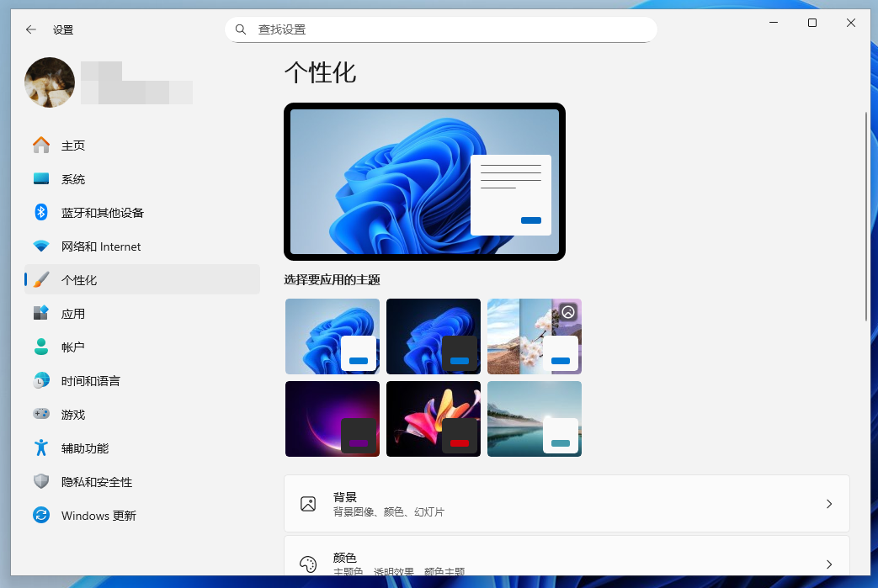The width and height of the screenshot is (878, 588).
Task: Apply the colorful flower dark theme
Action: (x=434, y=419)
